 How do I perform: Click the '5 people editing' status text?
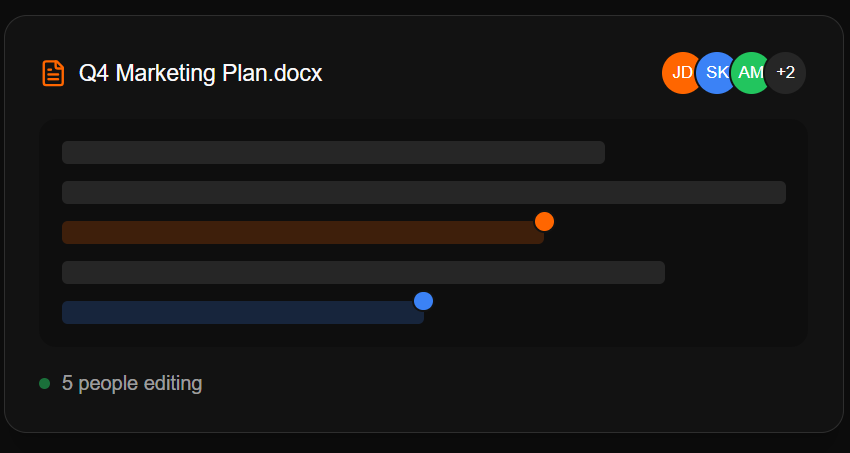132,383
